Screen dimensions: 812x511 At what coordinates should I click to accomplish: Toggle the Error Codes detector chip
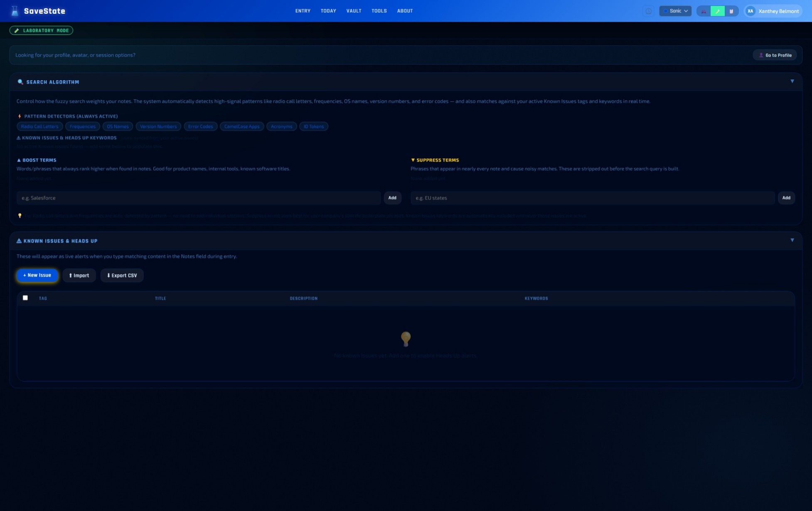tap(200, 126)
